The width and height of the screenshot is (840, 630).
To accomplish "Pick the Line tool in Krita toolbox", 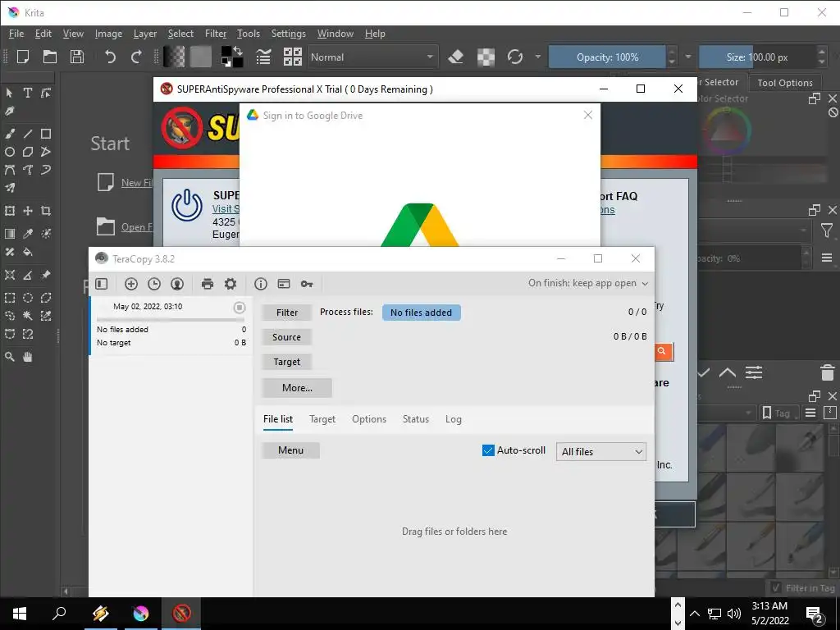I will 27,134.
